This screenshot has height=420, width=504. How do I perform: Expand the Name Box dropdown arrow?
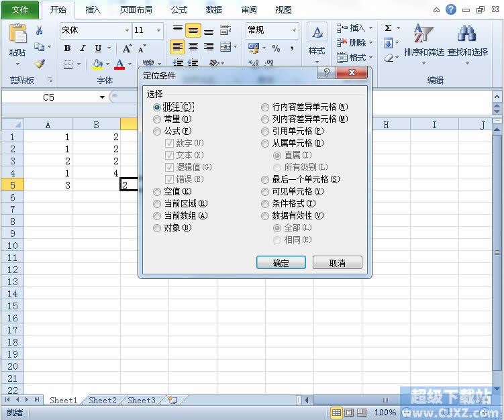pos(102,97)
